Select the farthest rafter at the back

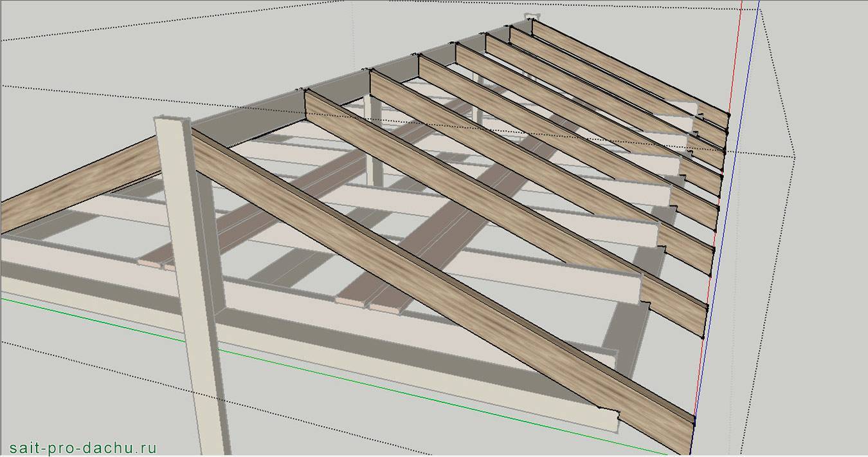tap(630, 68)
